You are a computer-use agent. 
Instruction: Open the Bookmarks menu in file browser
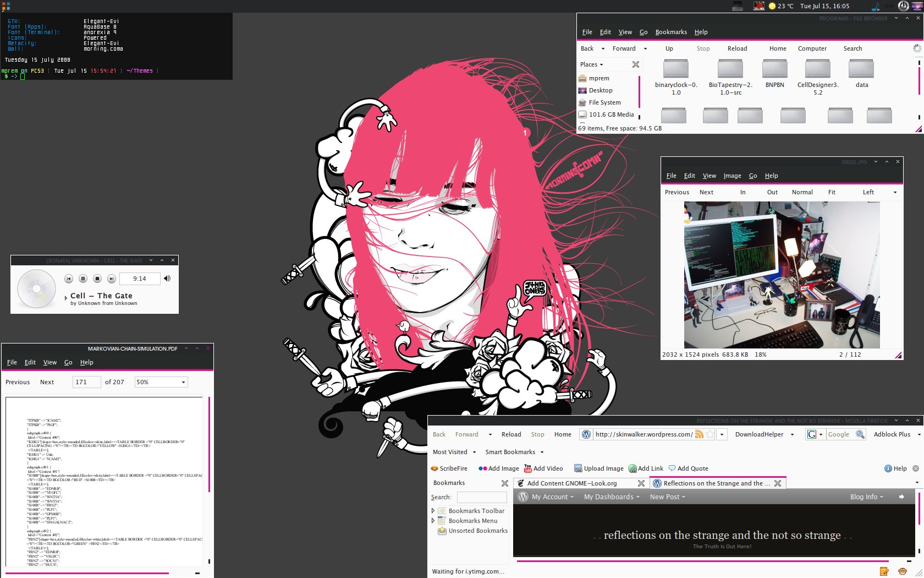(671, 32)
